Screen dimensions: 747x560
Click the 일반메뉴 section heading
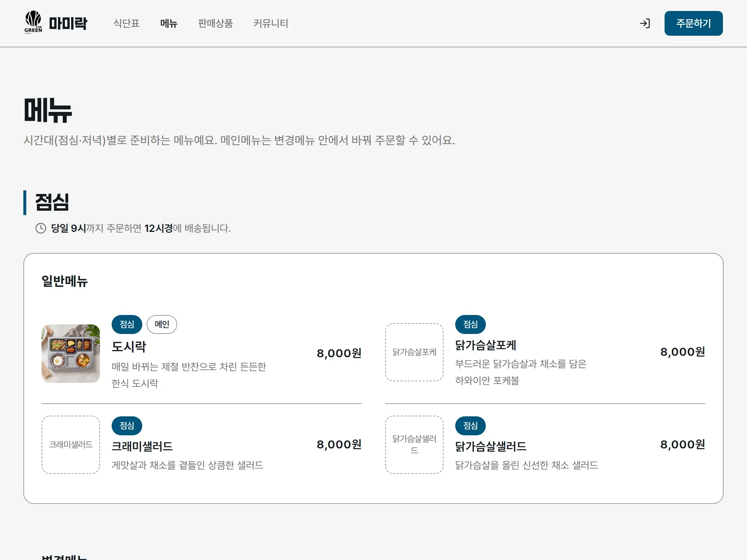click(65, 281)
